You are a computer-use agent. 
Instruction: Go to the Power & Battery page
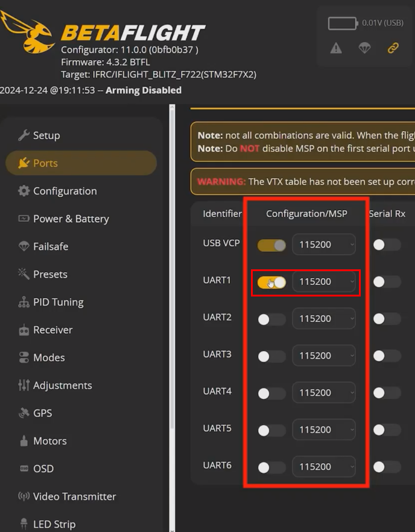click(x=71, y=219)
